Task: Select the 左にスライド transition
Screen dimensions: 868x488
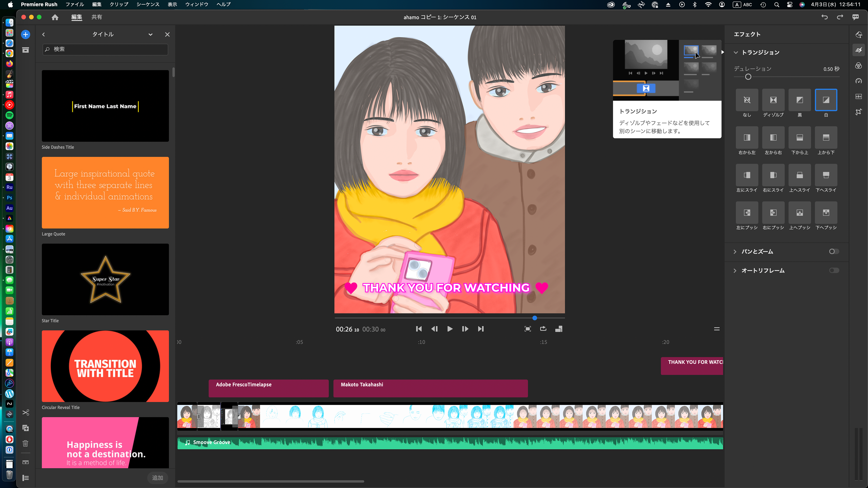Action: pyautogui.click(x=747, y=175)
